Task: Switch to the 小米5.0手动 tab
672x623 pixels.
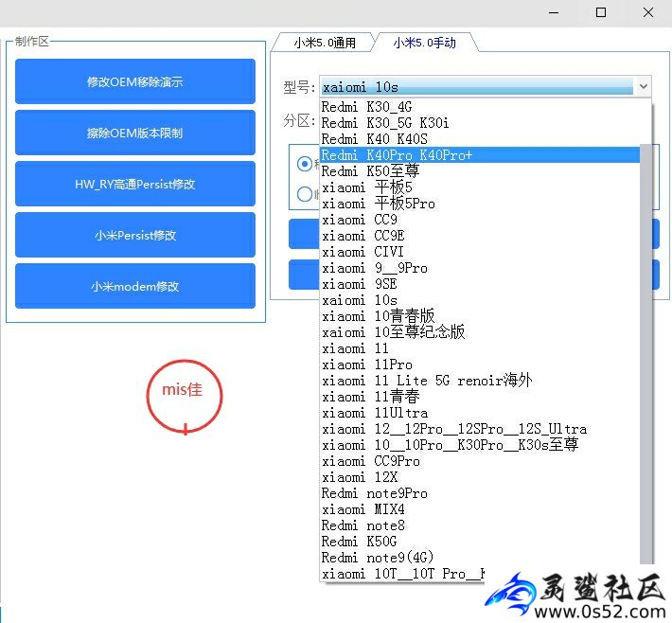Action: coord(424,43)
